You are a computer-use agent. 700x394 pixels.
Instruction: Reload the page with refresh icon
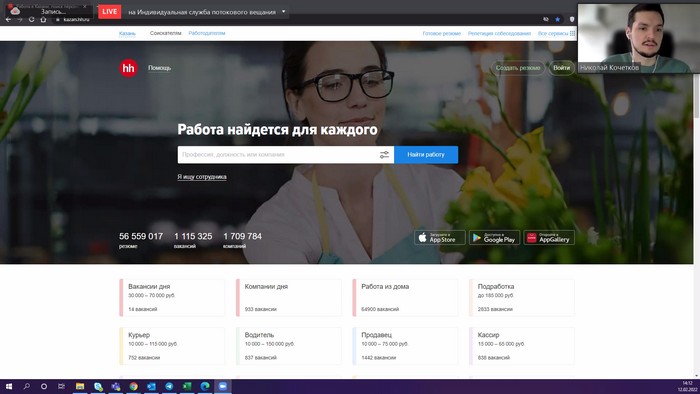click(31, 19)
